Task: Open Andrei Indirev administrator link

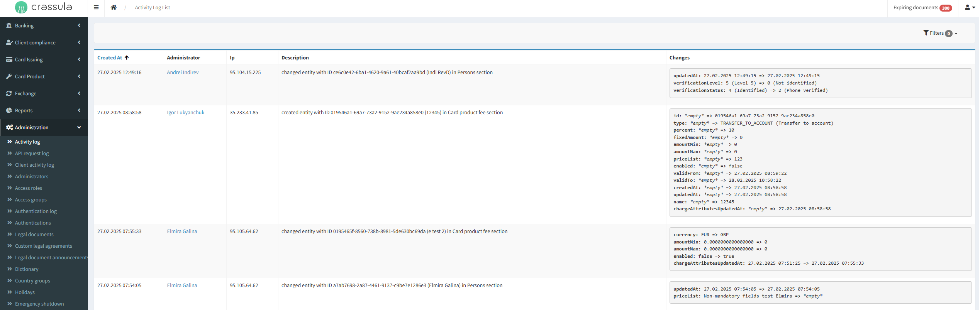Action: 183,73
